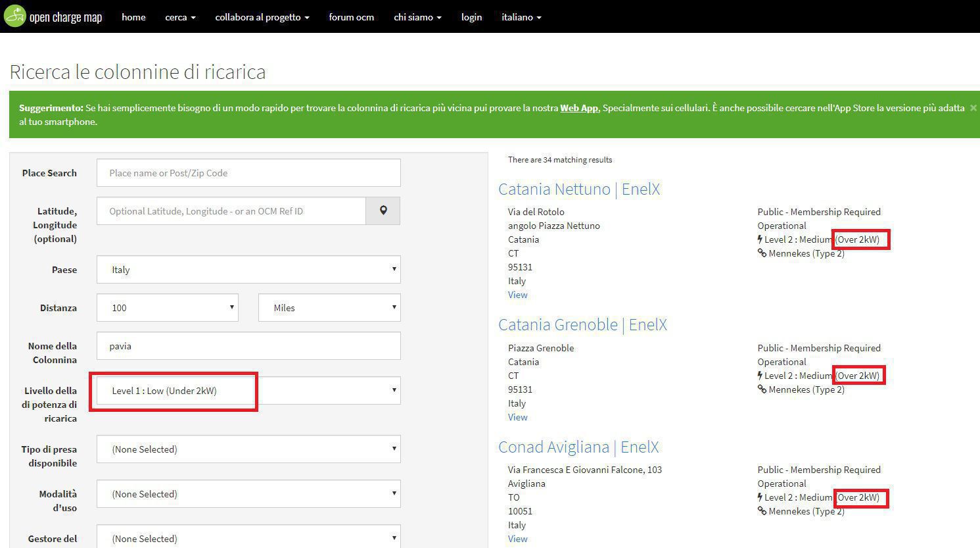
Task: Dismiss the green suggestion banner
Action: [x=973, y=108]
